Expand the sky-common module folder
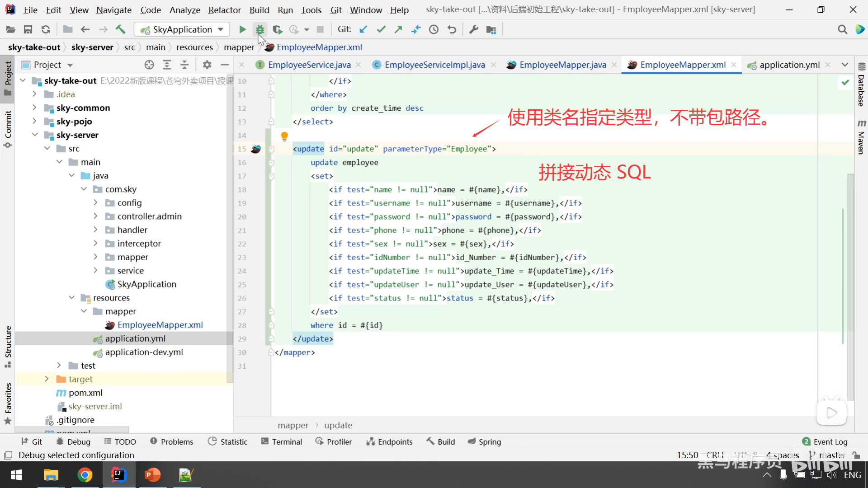Screen dimensions: 868x488 point(34,108)
